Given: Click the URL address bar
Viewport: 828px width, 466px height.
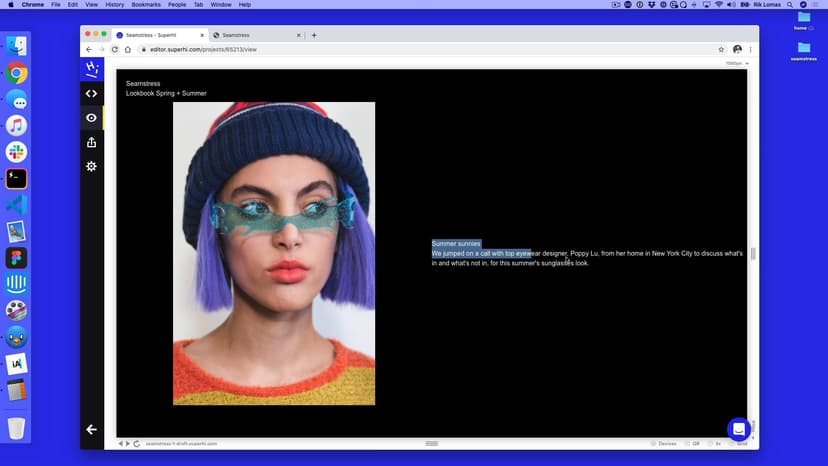Looking at the screenshot, I should click(x=400, y=49).
